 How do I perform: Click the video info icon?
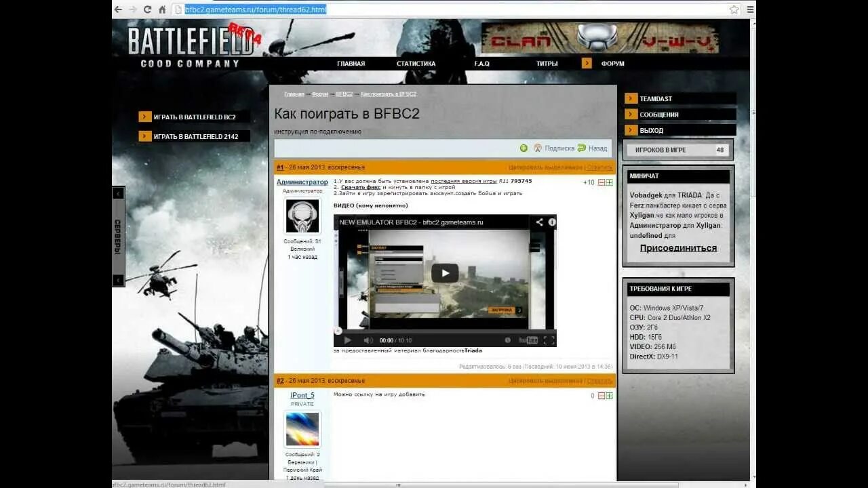pos(552,222)
